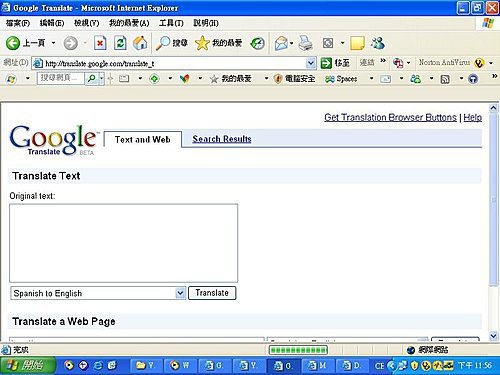Image resolution: width=500 pixels, height=375 pixels.
Task: Switch to the Search Results tab
Action: [222, 139]
